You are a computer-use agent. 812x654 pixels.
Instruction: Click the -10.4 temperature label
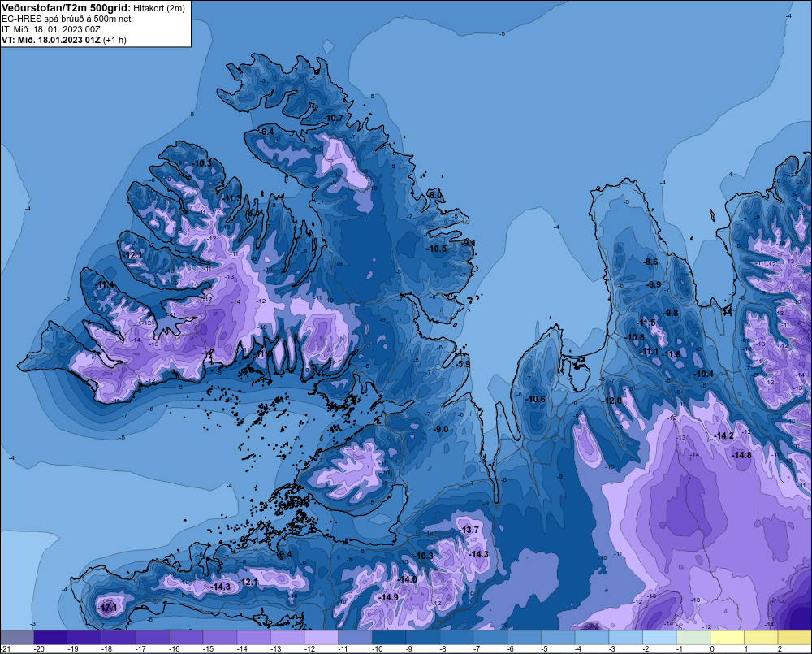tap(704, 375)
